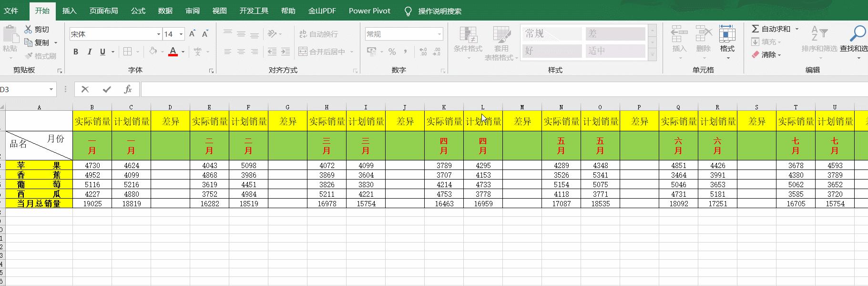Click the wén phonetic guide icon
868x286 pixels.
pyautogui.click(x=198, y=52)
